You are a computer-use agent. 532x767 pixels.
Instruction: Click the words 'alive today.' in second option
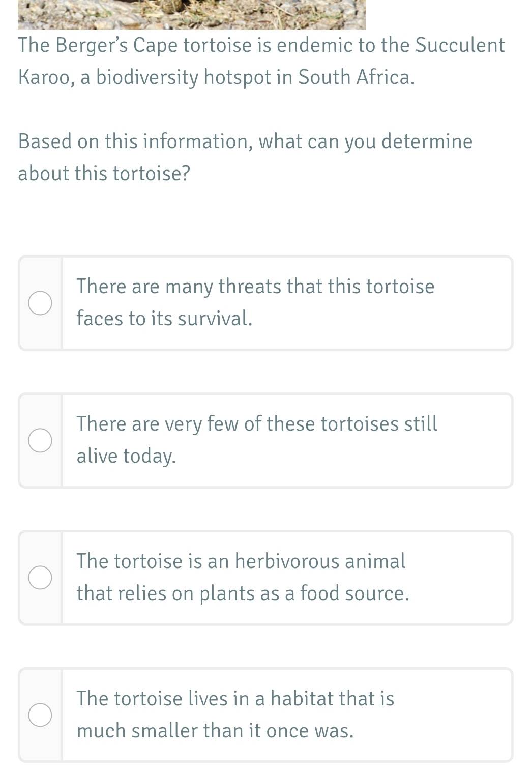click(126, 456)
